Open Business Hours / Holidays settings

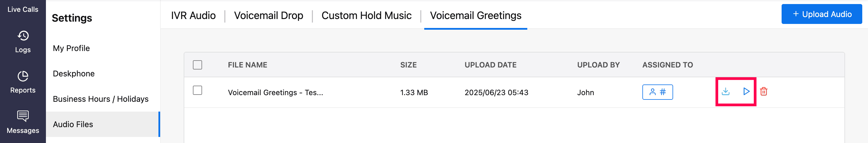coord(100,99)
